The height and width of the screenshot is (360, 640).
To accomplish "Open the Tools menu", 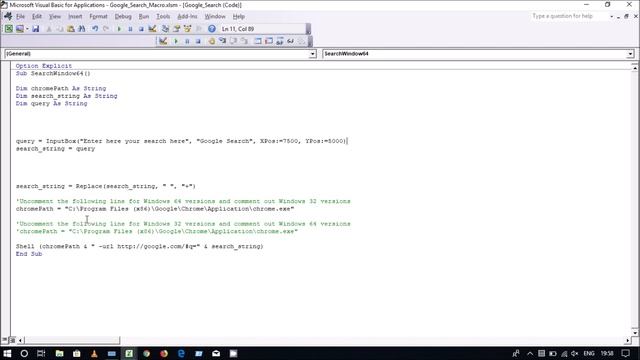I will [163, 16].
